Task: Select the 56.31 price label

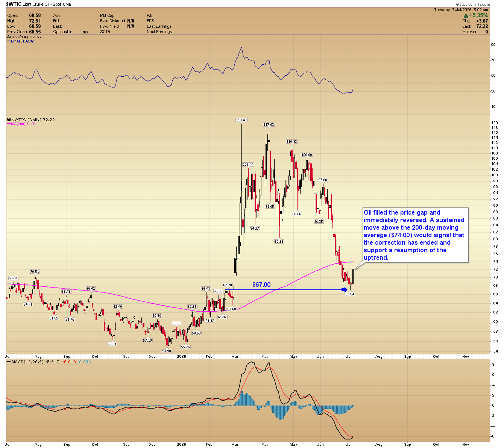Action: [x=112, y=344]
